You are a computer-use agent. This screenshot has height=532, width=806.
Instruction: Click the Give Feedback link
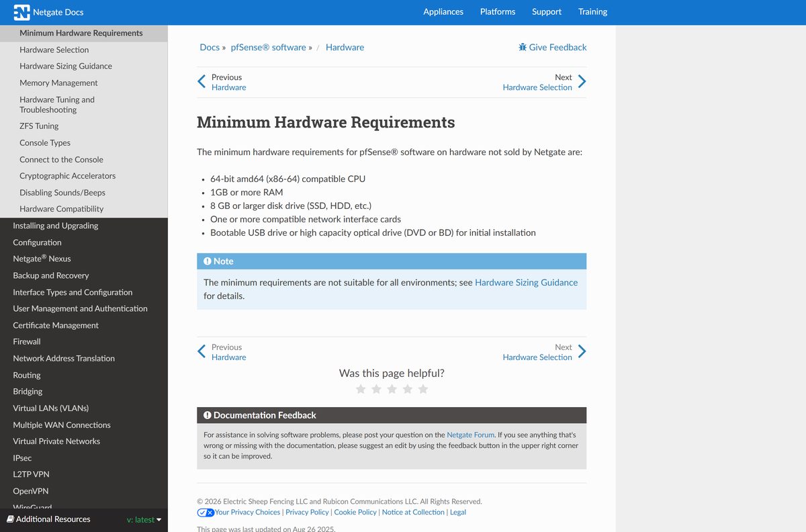click(553, 47)
